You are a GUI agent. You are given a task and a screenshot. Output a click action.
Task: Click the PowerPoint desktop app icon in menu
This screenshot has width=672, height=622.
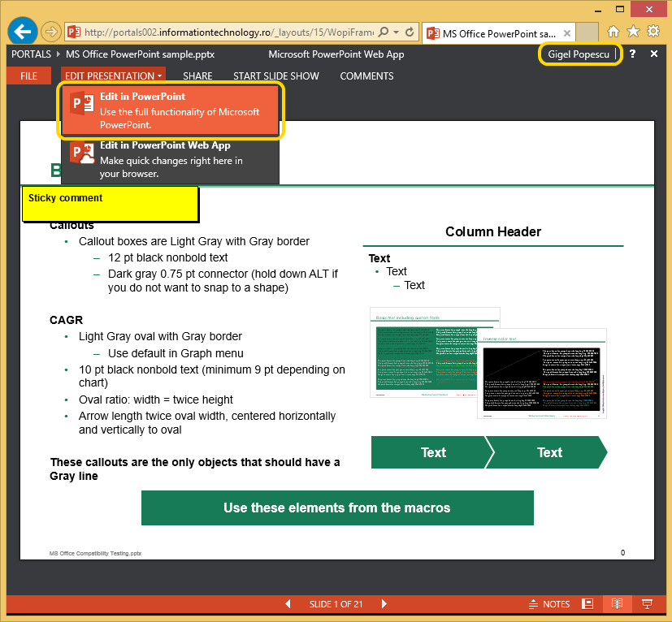pos(82,103)
